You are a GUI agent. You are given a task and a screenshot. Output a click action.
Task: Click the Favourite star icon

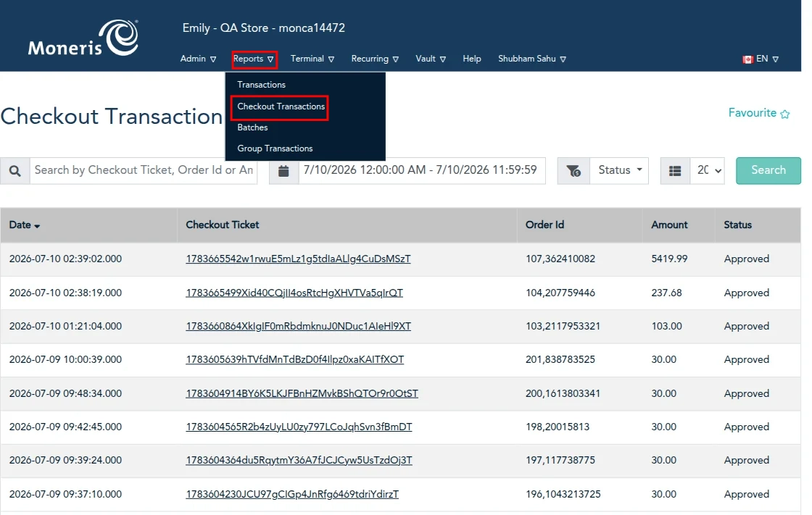point(785,114)
